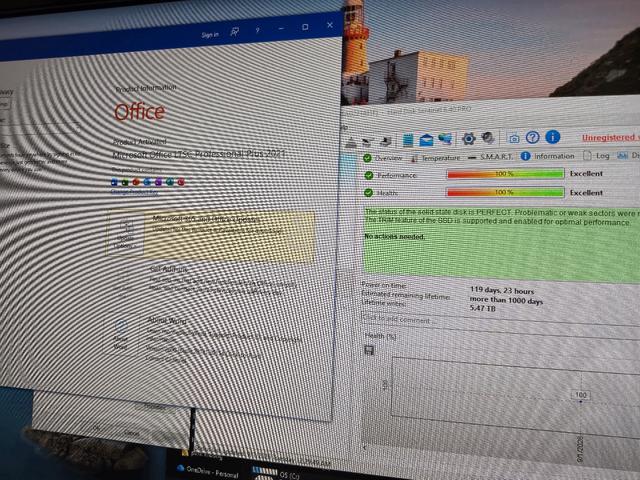
Task: Click the second gray disk toolbar icon
Action: click(x=367, y=142)
